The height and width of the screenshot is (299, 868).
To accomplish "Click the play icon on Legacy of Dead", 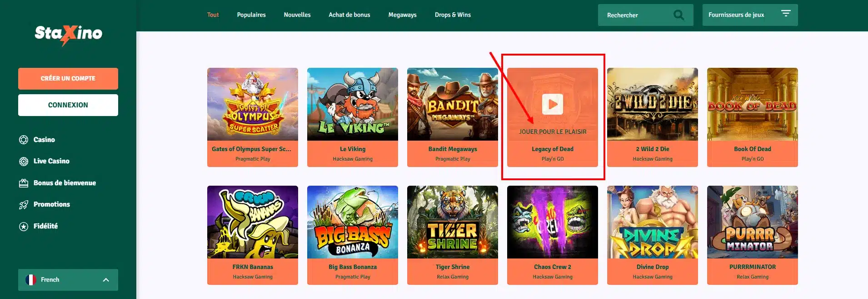I will 552,104.
